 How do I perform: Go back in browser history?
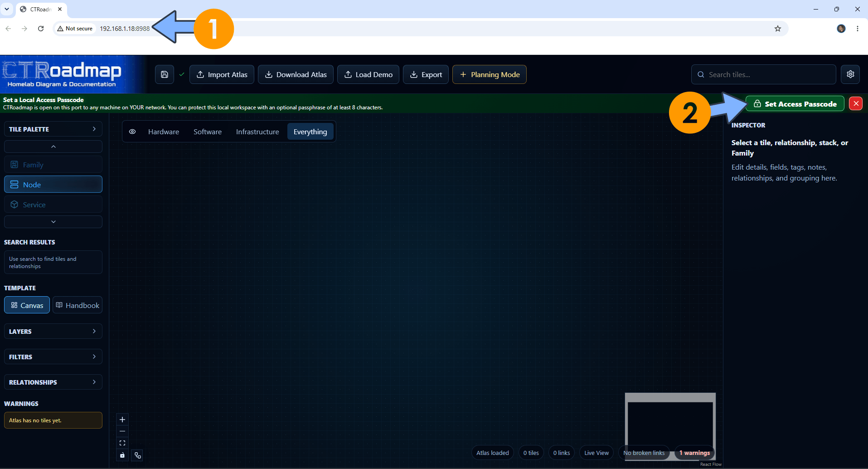tap(8, 29)
